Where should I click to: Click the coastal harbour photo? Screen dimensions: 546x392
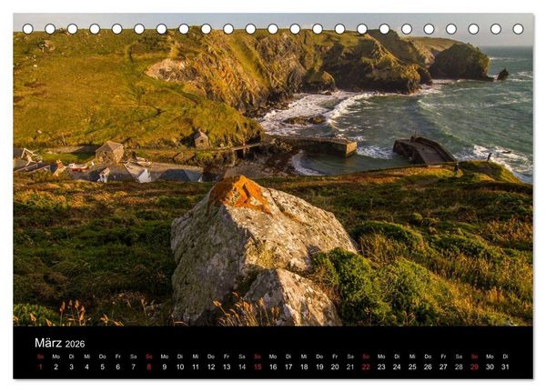(273, 169)
